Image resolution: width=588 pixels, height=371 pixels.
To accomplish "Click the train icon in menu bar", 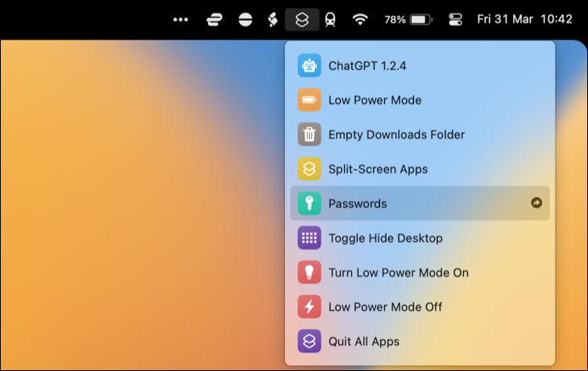I will (330, 19).
